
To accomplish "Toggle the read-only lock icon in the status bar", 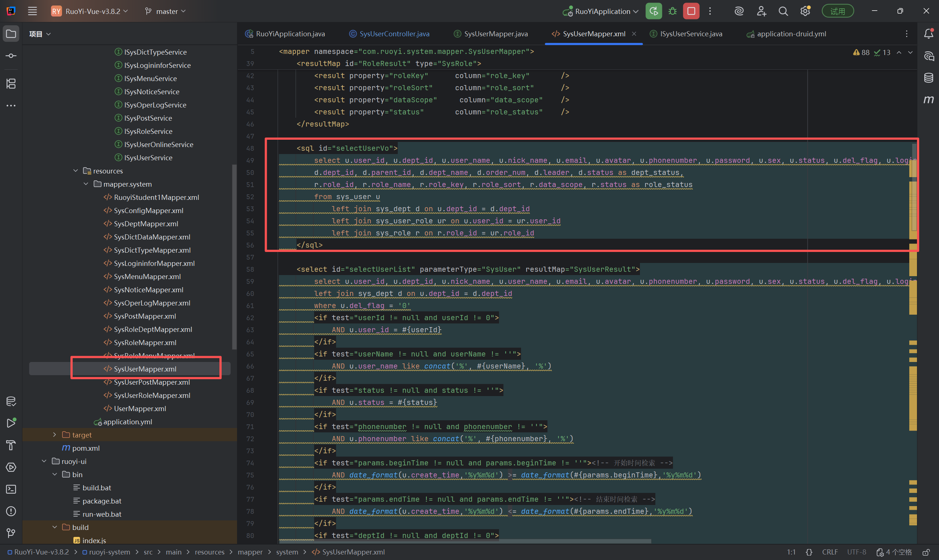I will coord(926,552).
